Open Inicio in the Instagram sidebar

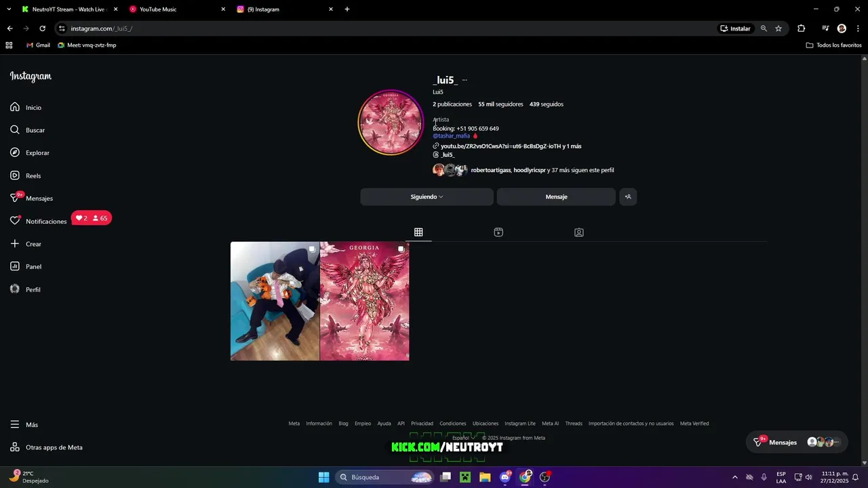pos(26,107)
